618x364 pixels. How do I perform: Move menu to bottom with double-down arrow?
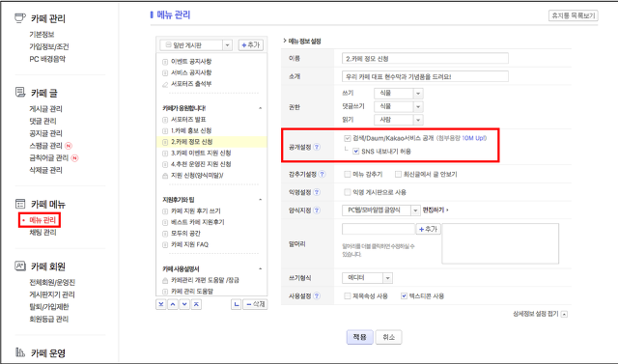161,304
